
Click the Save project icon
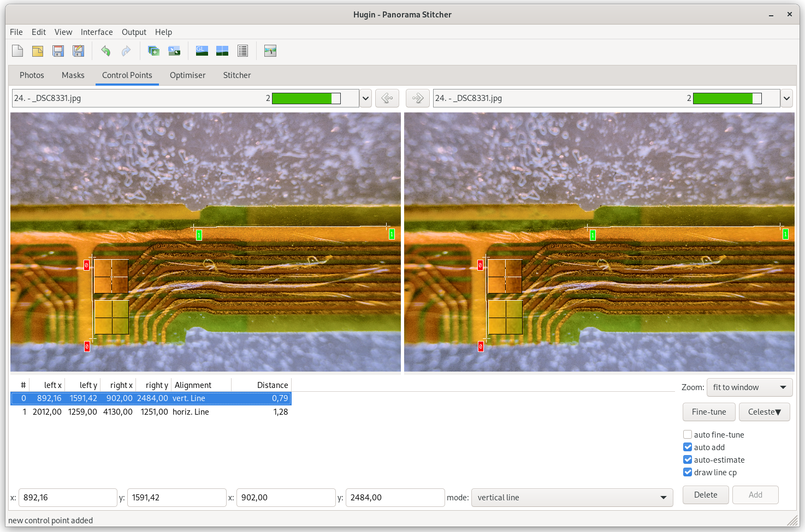coord(58,51)
